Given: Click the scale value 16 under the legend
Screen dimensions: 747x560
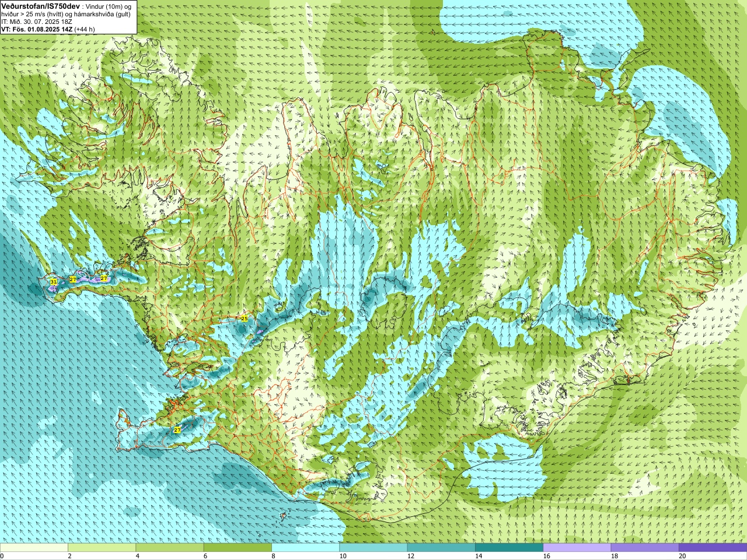Looking at the screenshot, I should pos(547,556).
